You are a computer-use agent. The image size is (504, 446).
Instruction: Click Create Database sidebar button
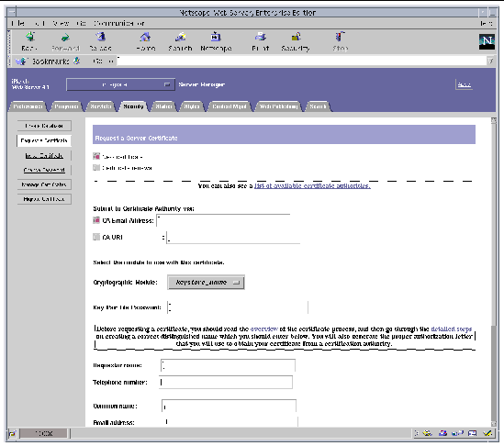pos(44,126)
